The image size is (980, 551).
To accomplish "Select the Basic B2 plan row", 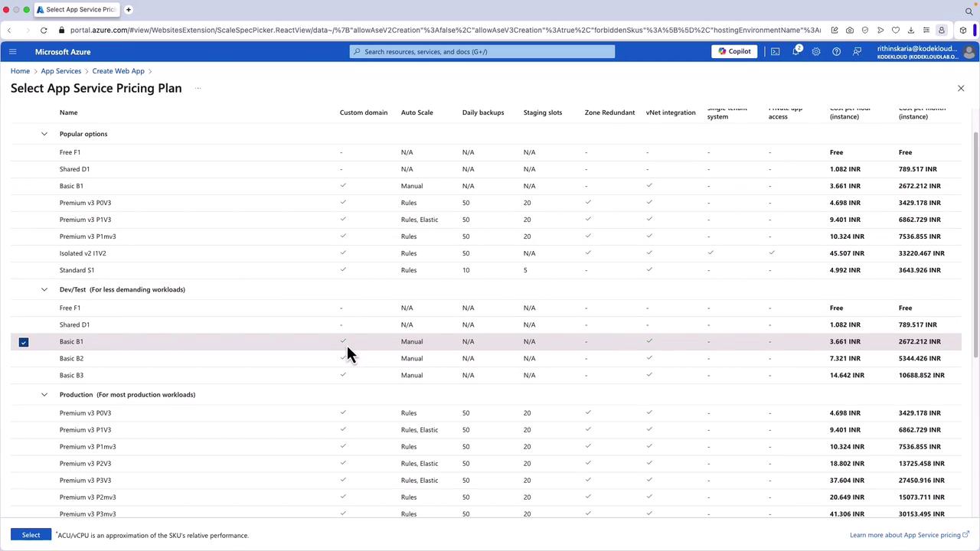I will point(71,358).
